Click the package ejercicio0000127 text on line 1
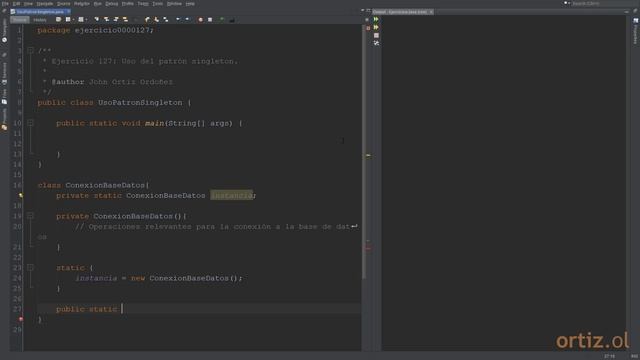The image size is (640, 360). pos(112,30)
